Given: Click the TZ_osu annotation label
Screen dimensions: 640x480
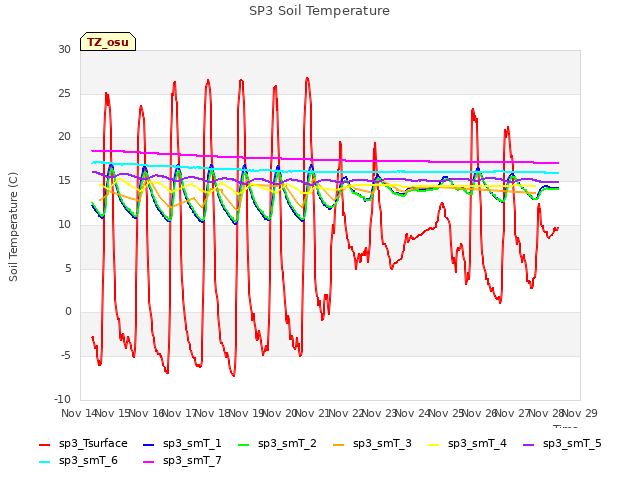Looking at the screenshot, I should (x=108, y=42).
